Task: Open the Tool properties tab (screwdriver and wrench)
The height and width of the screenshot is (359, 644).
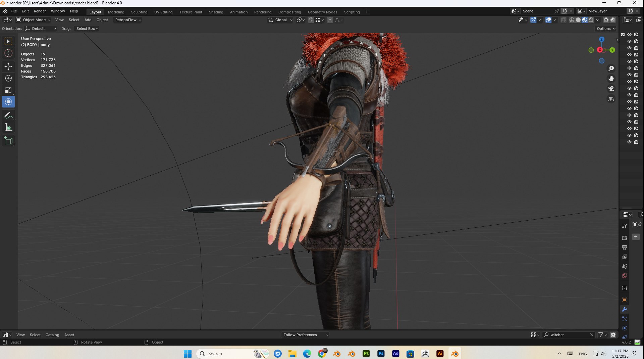Action: [625, 226]
